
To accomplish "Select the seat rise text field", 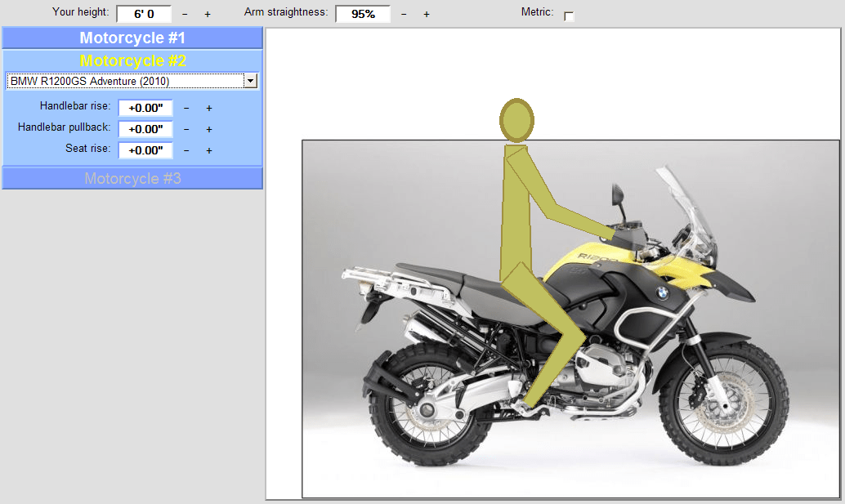I will pyautogui.click(x=145, y=150).
